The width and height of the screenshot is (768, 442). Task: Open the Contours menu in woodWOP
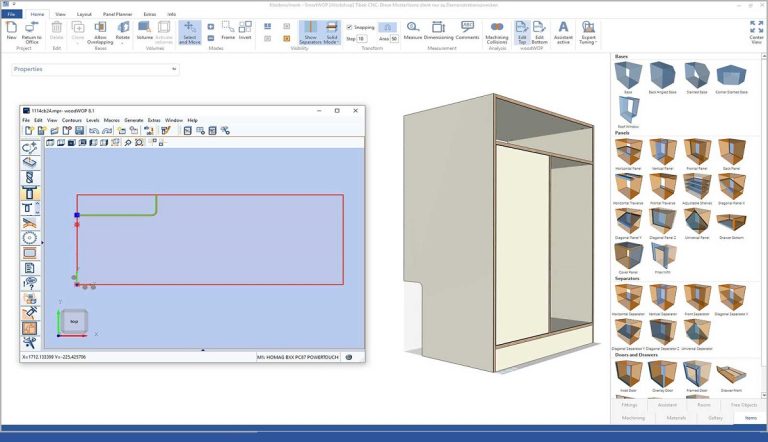pyautogui.click(x=72, y=120)
